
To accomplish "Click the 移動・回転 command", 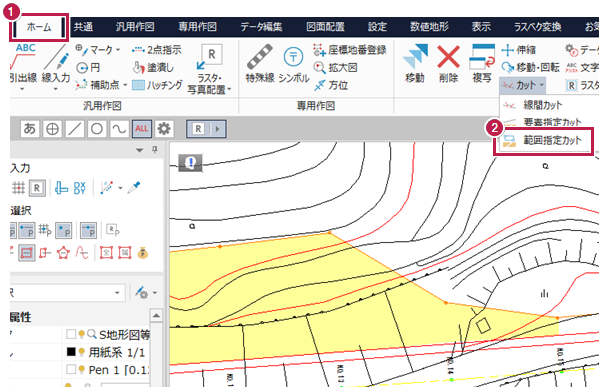I will click(530, 68).
